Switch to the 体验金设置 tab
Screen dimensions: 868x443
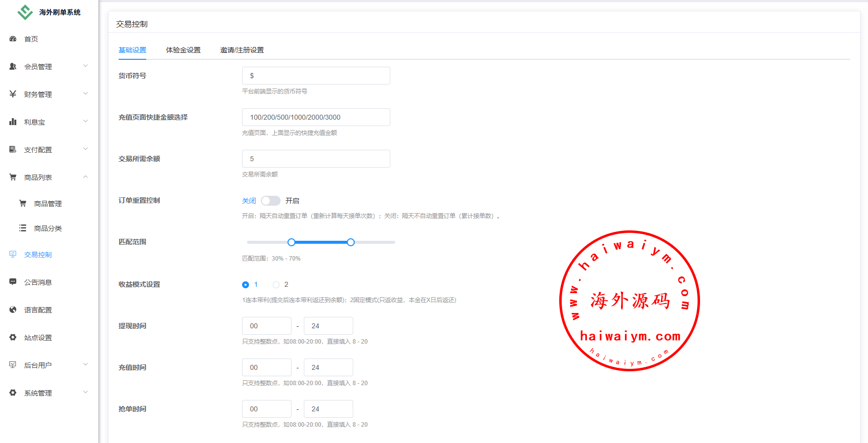(x=183, y=50)
